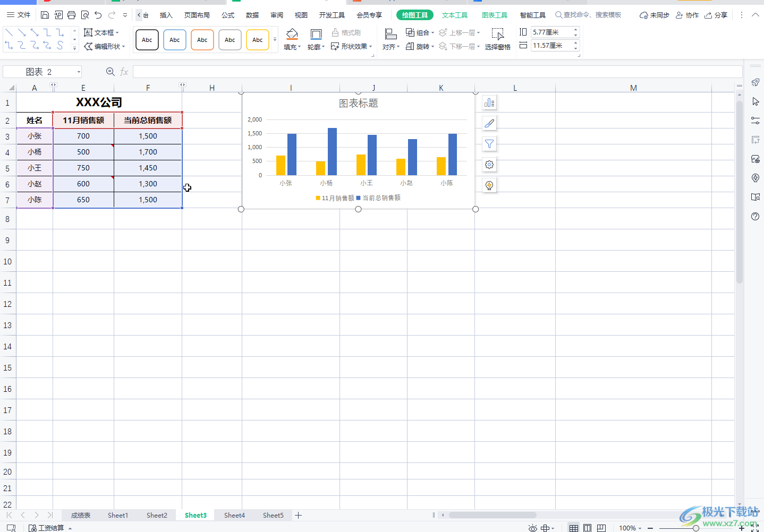Open the 旋转 rotate dropdown
The image size is (764, 532).
tap(420, 47)
